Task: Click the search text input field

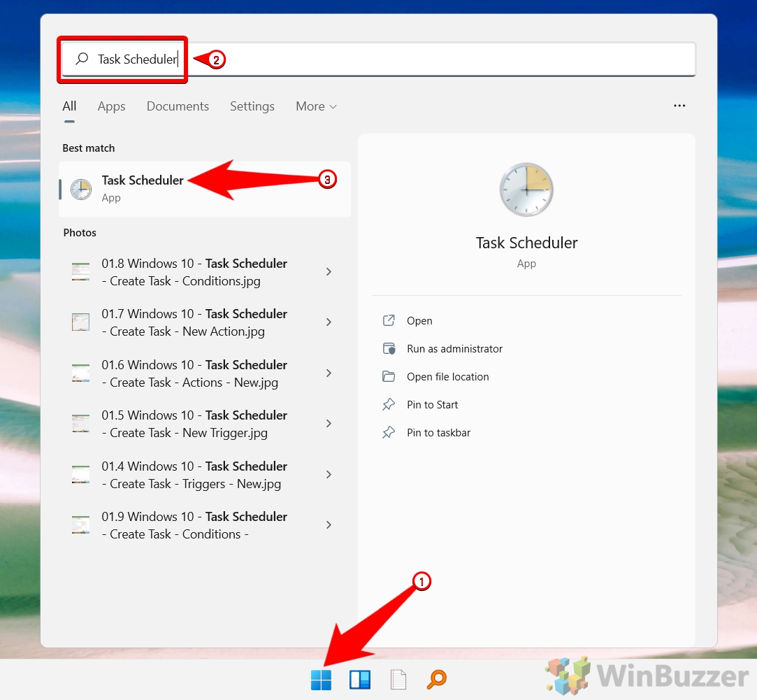Action: (x=379, y=59)
